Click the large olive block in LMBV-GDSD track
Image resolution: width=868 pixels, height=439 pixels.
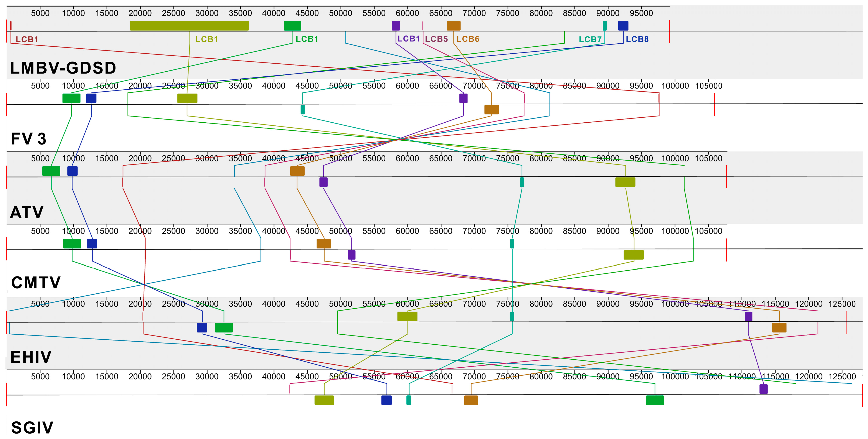tap(189, 26)
